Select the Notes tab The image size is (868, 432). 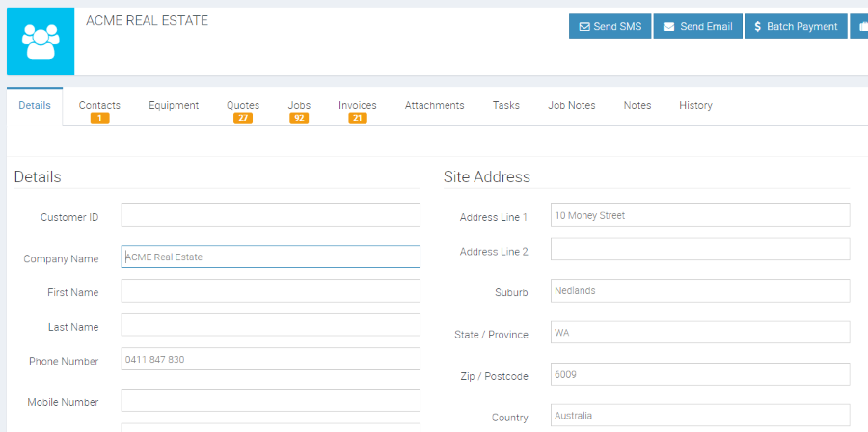(x=637, y=106)
